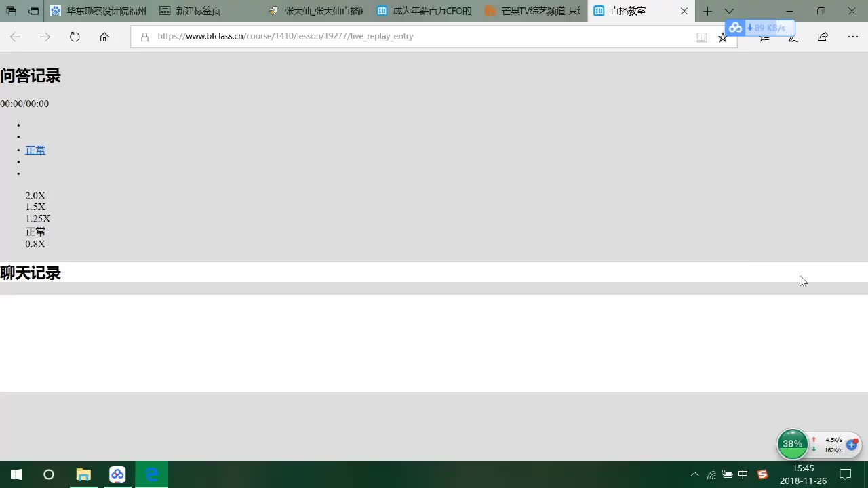868x488 pixels.
Task: Click the browser back arrow
Action: [15, 37]
